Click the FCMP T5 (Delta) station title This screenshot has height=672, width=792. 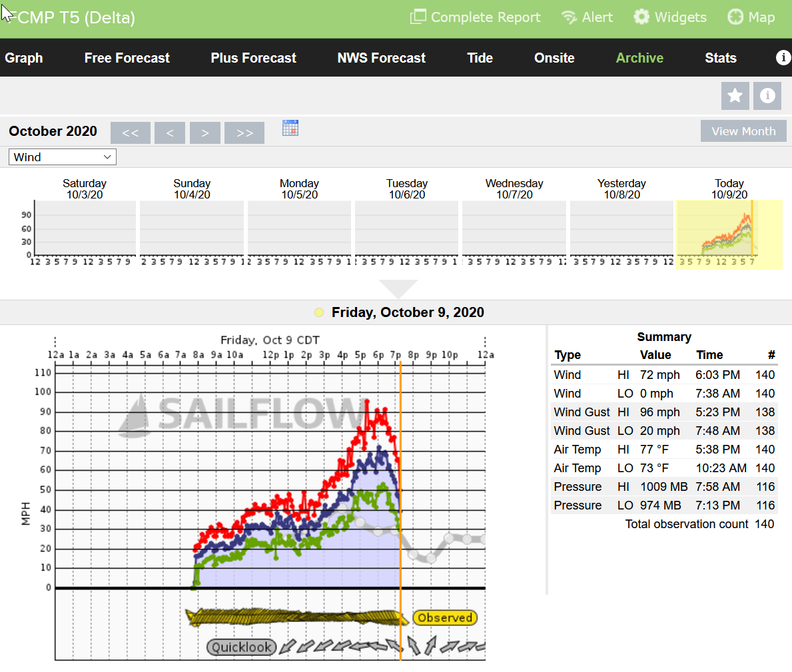[x=73, y=18]
